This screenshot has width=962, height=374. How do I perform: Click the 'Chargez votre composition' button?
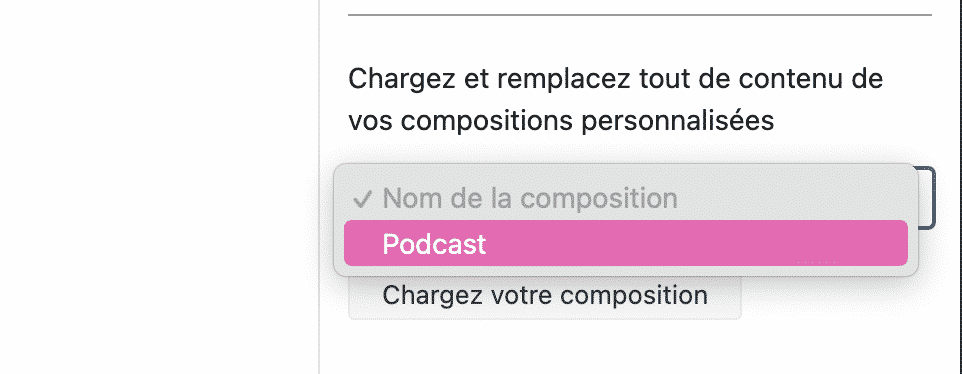(x=544, y=297)
